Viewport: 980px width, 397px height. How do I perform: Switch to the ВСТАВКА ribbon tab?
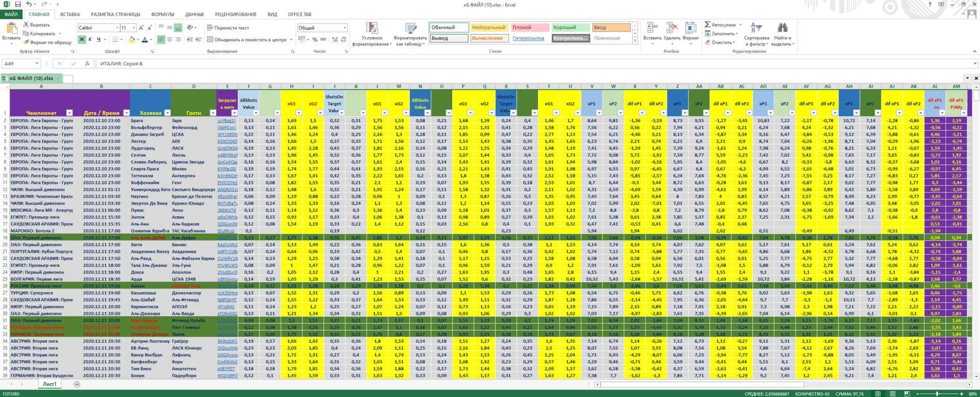70,14
